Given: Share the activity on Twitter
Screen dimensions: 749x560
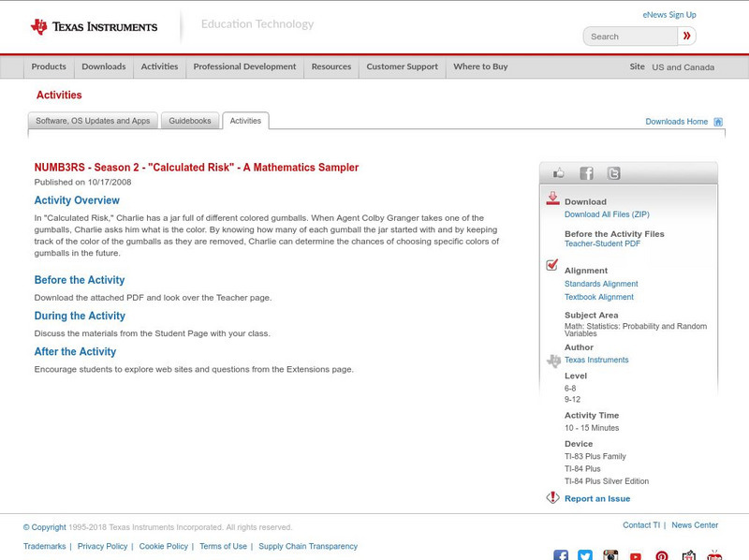Looking at the screenshot, I should (x=614, y=172).
